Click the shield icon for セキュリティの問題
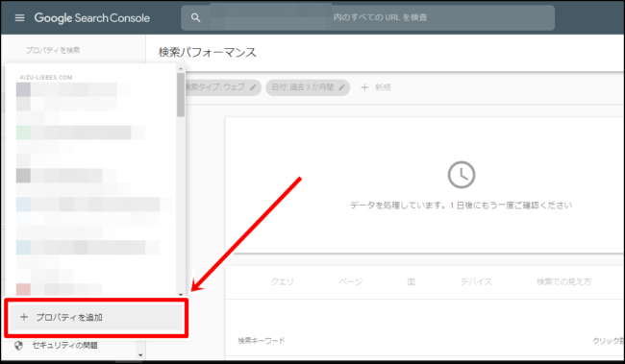 (18, 346)
